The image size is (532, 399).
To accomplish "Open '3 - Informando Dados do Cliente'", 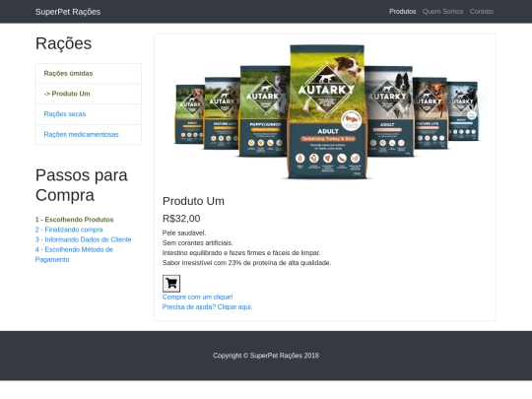I will tap(83, 239).
